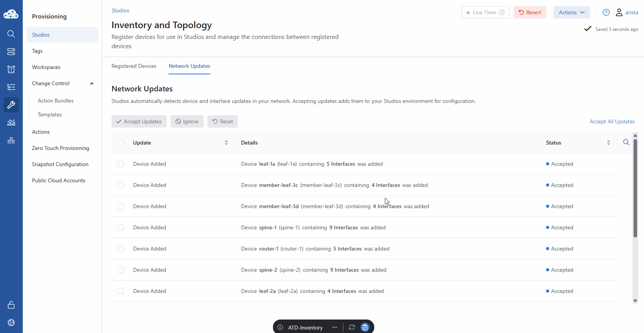Click the Revert button
Screen dimensions: 644x333
tap(530, 12)
